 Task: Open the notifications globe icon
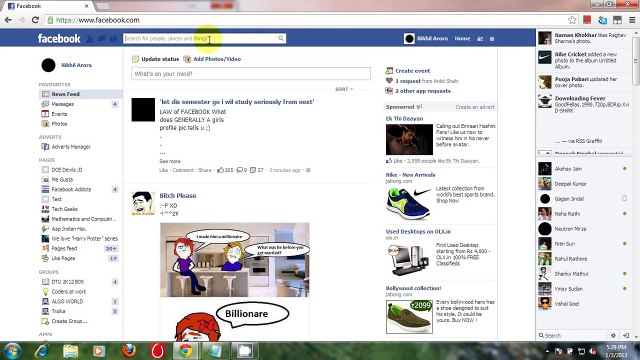[x=113, y=39]
